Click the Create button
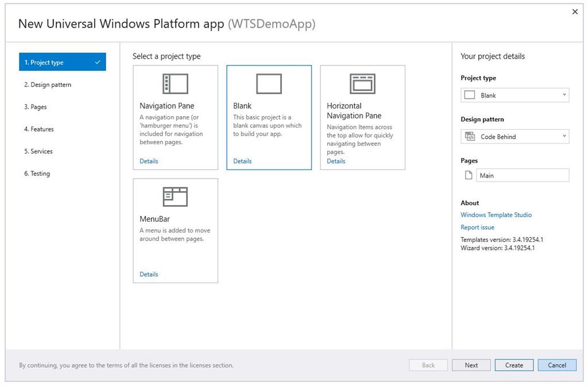The height and width of the screenshot is (386, 588). pos(513,365)
